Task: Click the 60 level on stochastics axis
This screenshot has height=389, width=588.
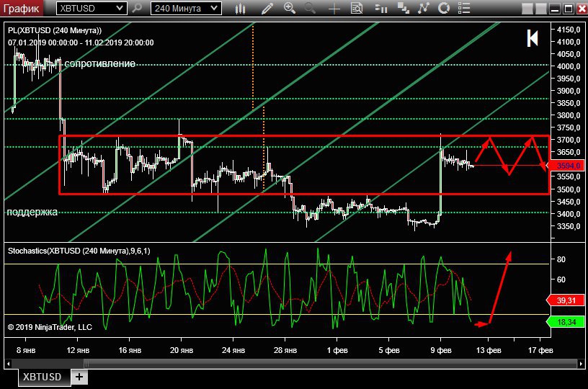Action: point(561,280)
